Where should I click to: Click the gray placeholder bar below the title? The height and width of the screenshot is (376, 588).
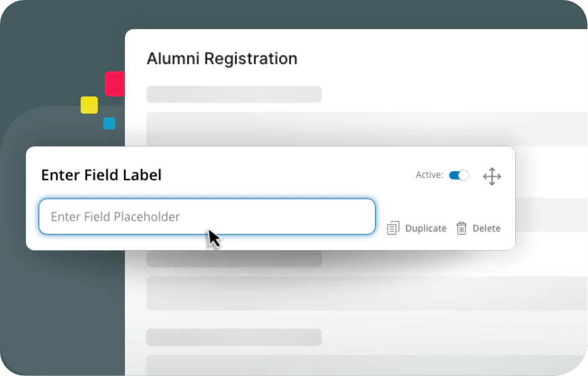(234, 94)
